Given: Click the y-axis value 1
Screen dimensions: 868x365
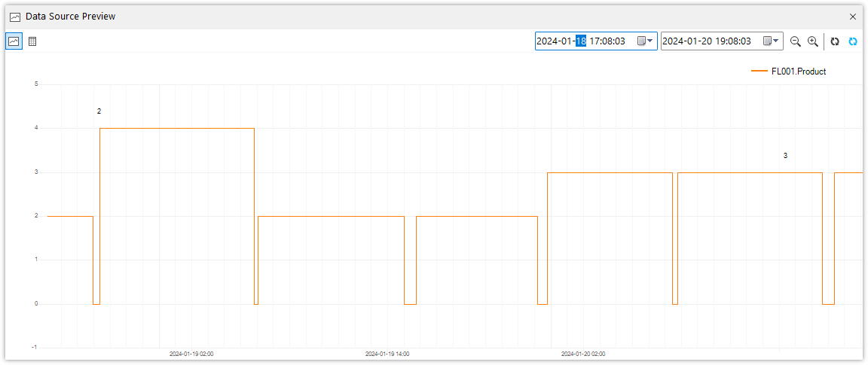Looking at the screenshot, I should tap(36, 260).
